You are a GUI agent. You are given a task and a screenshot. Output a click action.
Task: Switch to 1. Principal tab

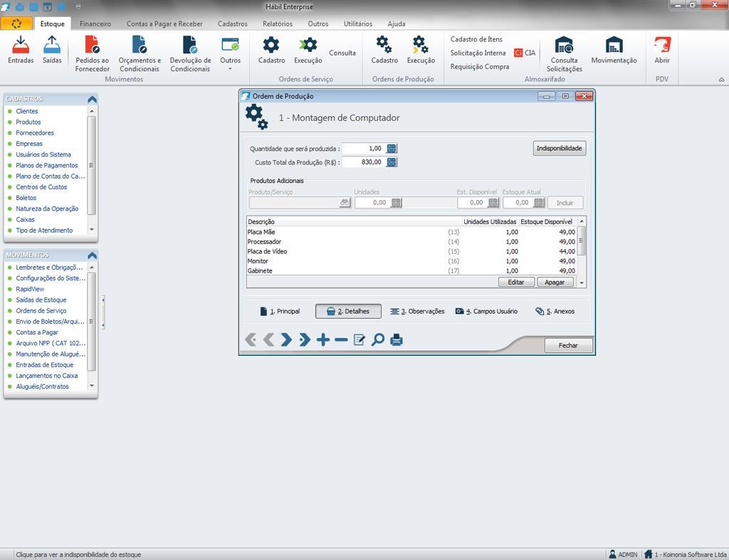coord(280,312)
